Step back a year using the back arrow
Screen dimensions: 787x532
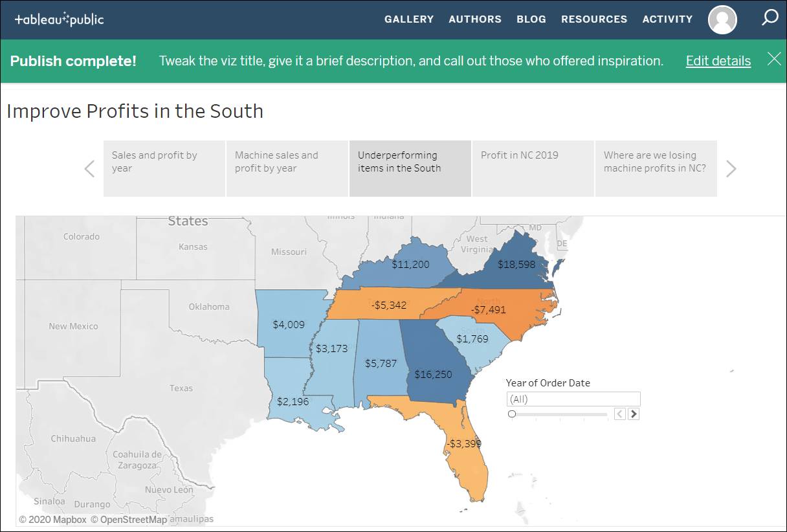coord(620,414)
